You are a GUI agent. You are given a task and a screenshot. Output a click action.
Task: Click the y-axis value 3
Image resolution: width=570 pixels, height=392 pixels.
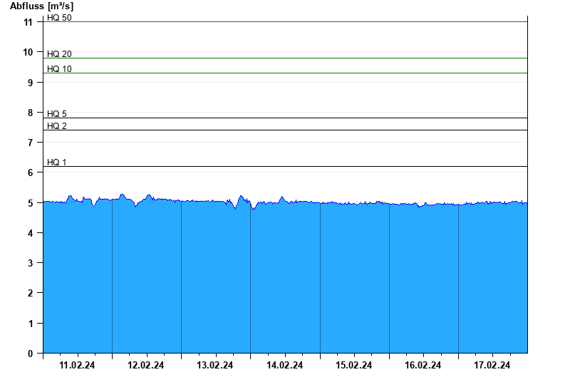click(30, 263)
